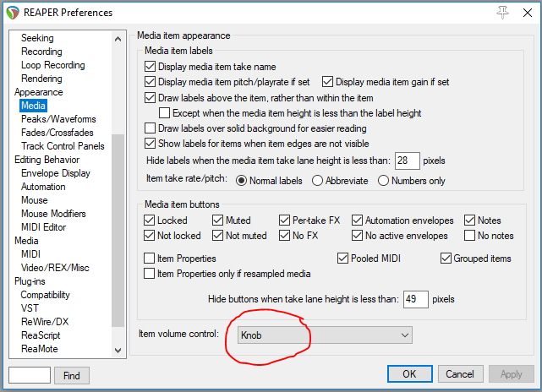Open the Loop Recording preferences page
The height and width of the screenshot is (392, 542).
click(53, 65)
